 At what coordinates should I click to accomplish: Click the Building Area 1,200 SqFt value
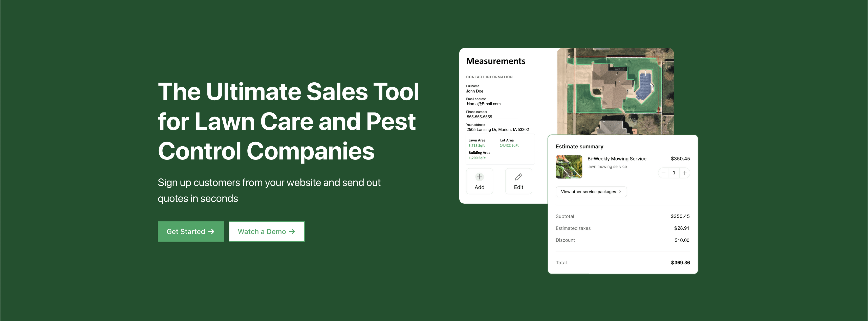tap(477, 158)
